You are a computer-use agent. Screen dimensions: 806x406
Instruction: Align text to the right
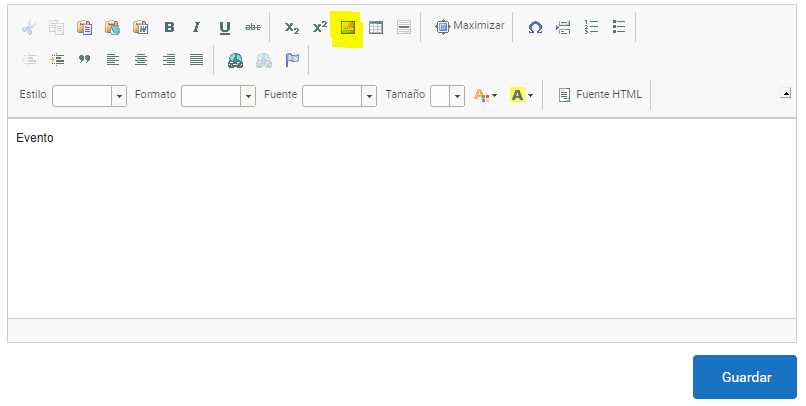pos(169,60)
